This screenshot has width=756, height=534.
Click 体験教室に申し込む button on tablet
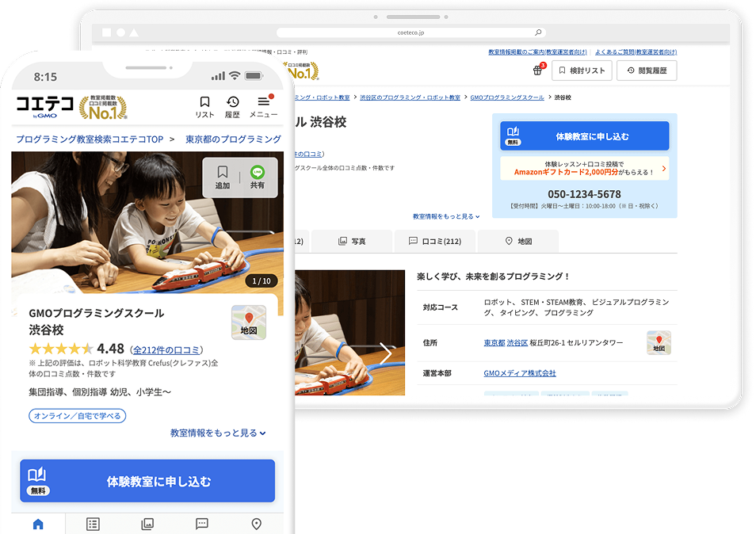point(584,136)
